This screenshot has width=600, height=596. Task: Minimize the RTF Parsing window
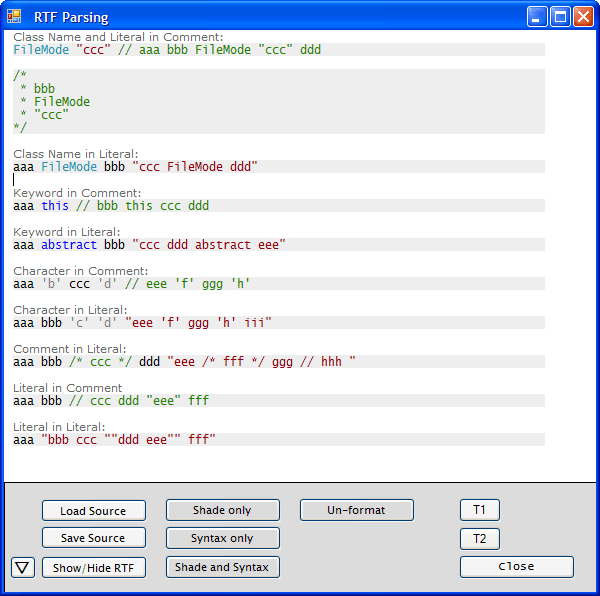pos(537,17)
